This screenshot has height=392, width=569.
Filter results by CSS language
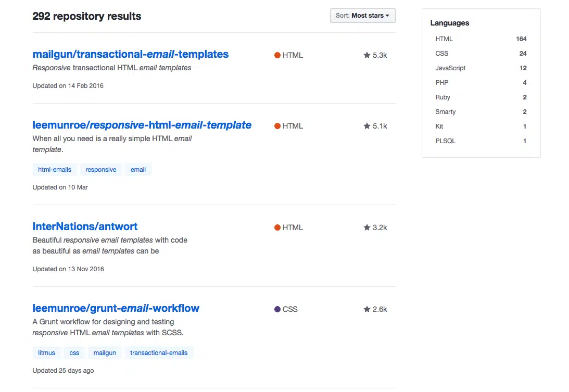pos(442,54)
